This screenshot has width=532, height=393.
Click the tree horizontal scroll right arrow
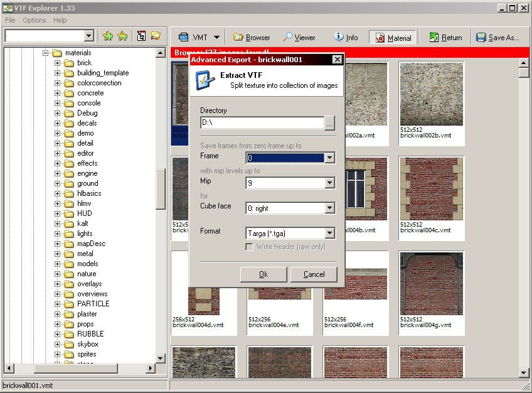pyautogui.click(x=151, y=368)
